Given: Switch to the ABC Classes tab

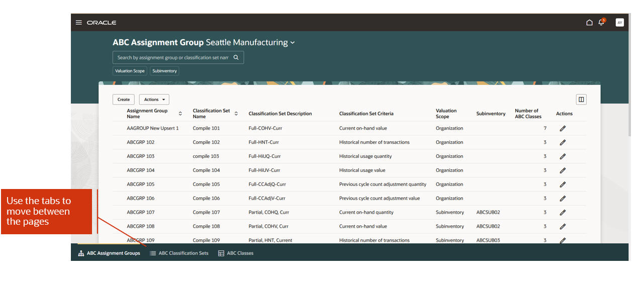Looking at the screenshot, I should pyautogui.click(x=236, y=253).
